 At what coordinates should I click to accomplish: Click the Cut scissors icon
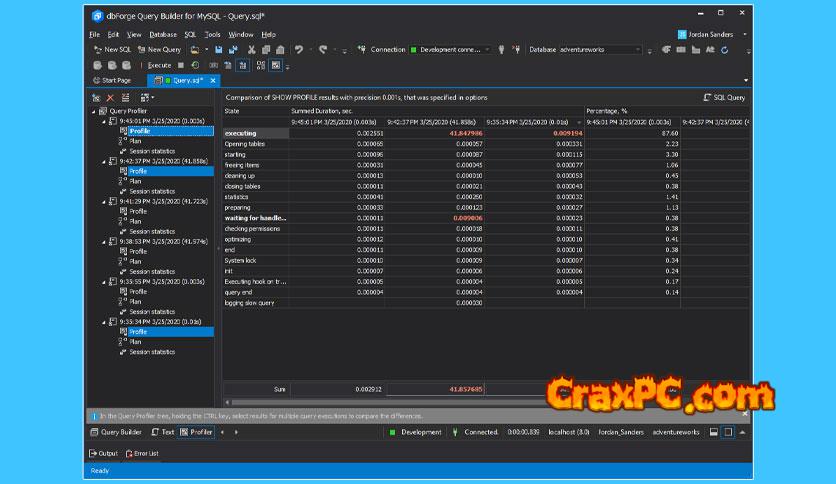pyautogui.click(x=251, y=49)
